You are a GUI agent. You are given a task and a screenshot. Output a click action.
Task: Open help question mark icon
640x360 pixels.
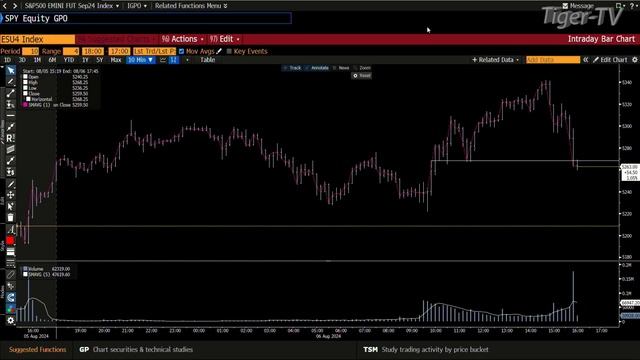(x=632, y=6)
